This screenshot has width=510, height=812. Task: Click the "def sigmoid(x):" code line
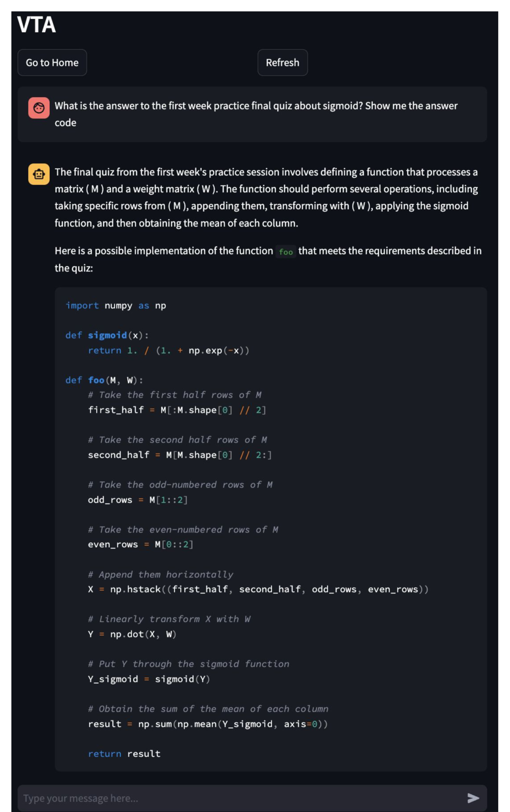pyautogui.click(x=107, y=335)
